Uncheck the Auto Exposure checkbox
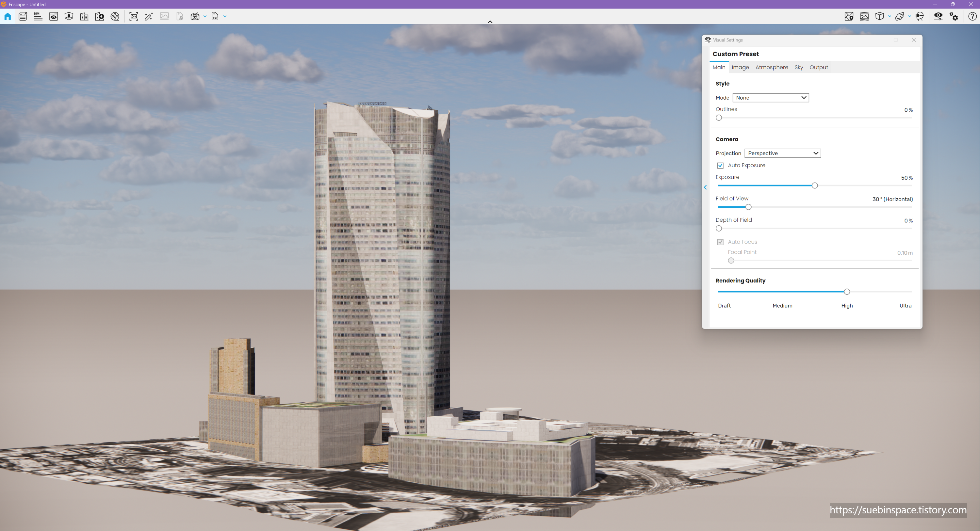 pyautogui.click(x=720, y=166)
